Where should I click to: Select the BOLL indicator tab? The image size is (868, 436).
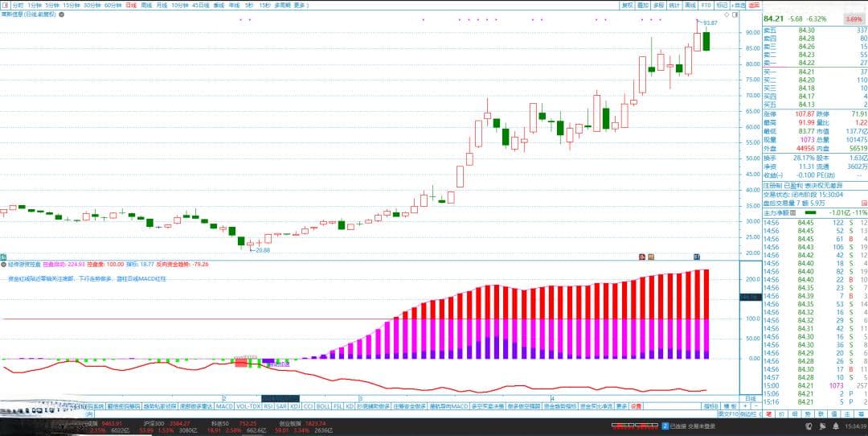coord(323,406)
